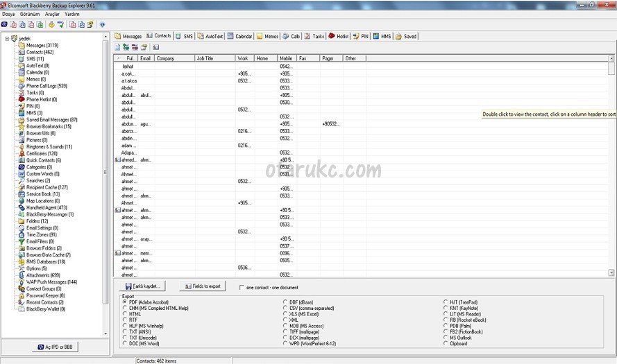The image size is (617, 364).
Task: Select RMS Databases (18) in the tree
Action: coord(46,261)
